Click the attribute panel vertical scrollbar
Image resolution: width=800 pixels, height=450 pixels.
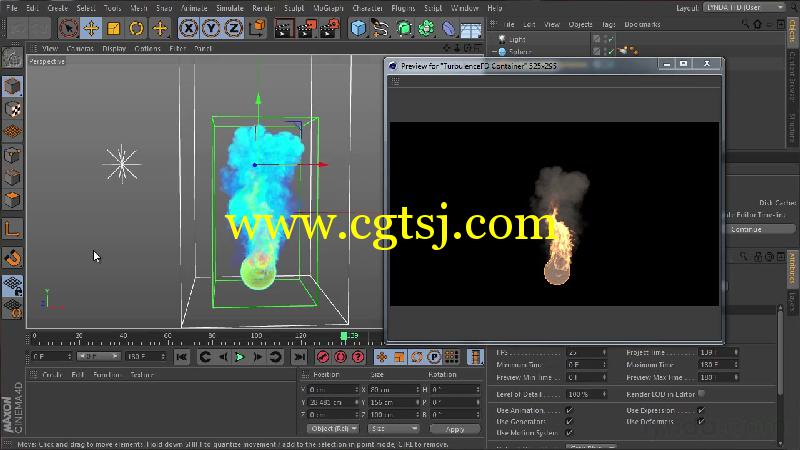click(780, 352)
